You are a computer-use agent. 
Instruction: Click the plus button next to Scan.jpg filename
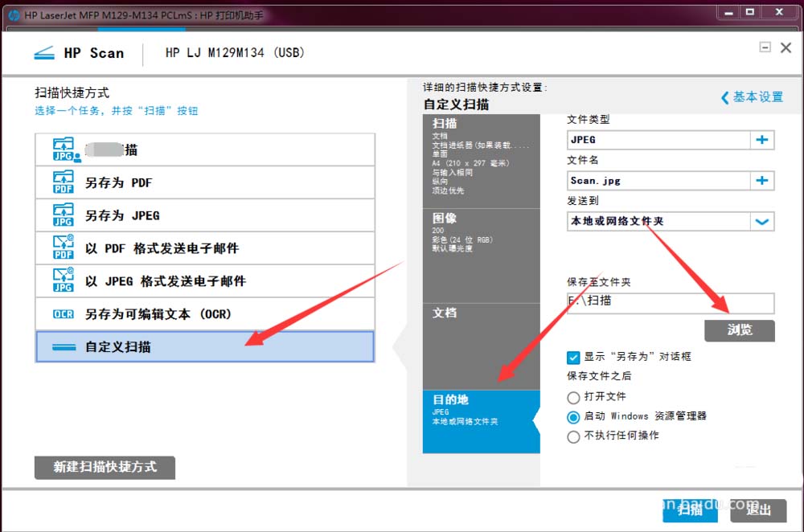[x=762, y=180]
